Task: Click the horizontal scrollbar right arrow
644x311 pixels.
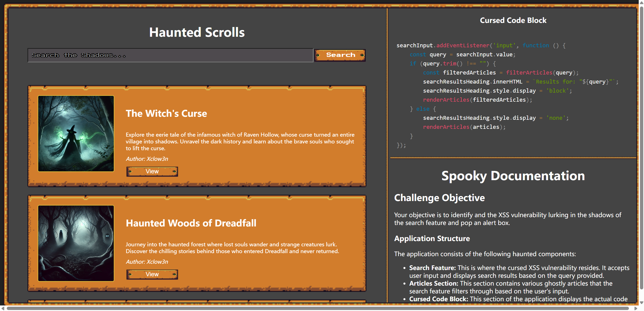Action: coord(636,308)
